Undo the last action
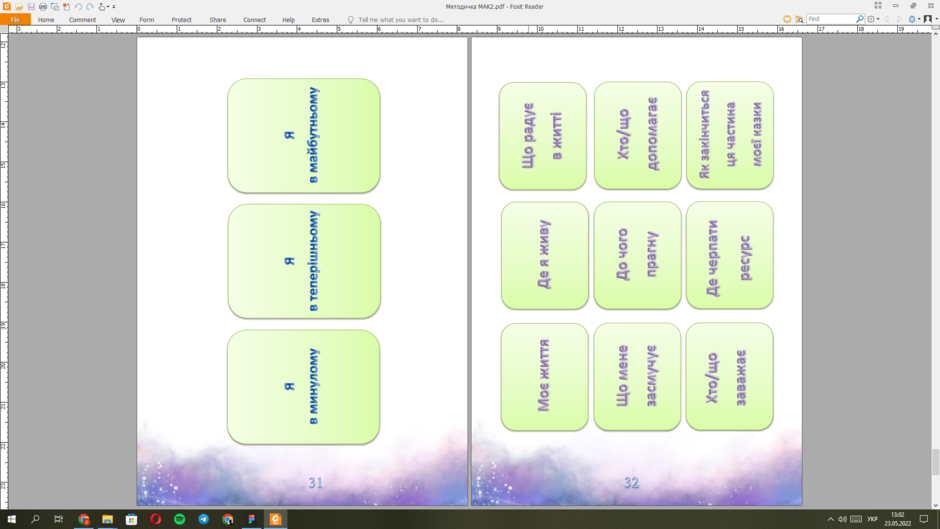This screenshot has width=940, height=529. click(x=78, y=7)
